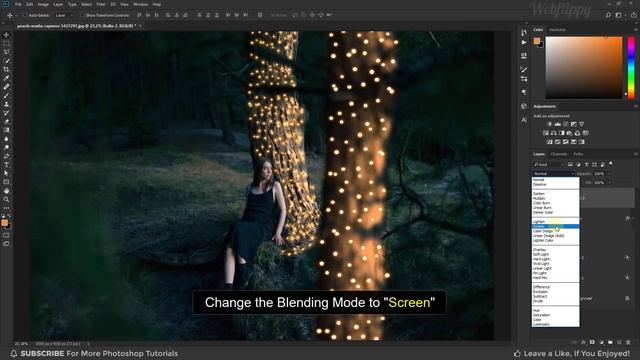The width and height of the screenshot is (640, 360).
Task: Add a layer style with fx icon
Action: tap(583, 342)
